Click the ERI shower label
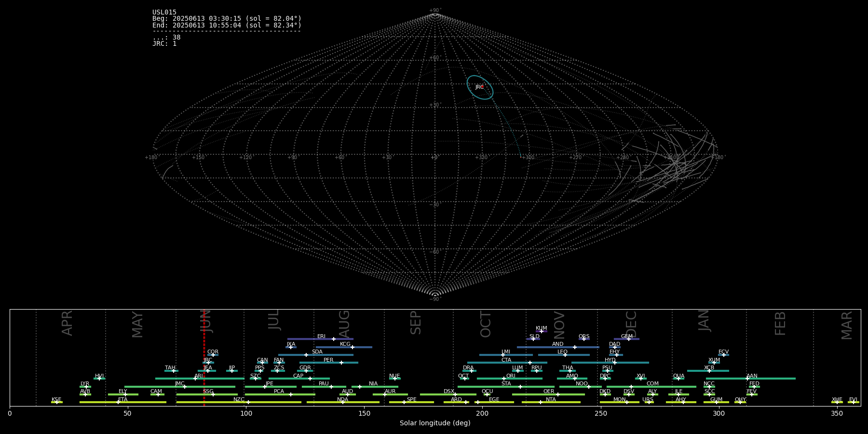Screen dimensions: 868x434 [321, 337]
